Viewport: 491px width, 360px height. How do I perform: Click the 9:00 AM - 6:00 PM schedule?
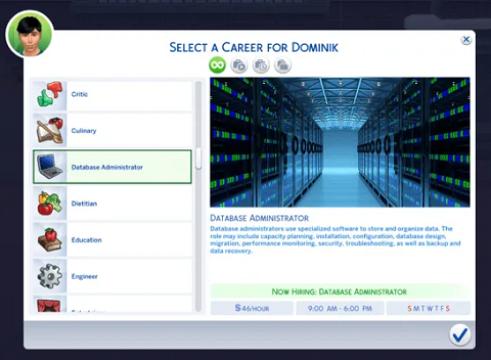[340, 308]
